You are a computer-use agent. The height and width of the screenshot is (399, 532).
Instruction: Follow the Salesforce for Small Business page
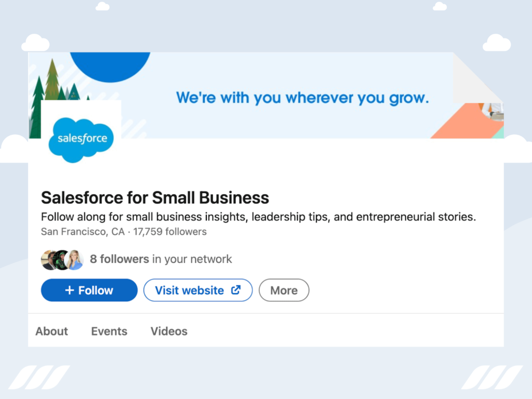pyautogui.click(x=89, y=290)
